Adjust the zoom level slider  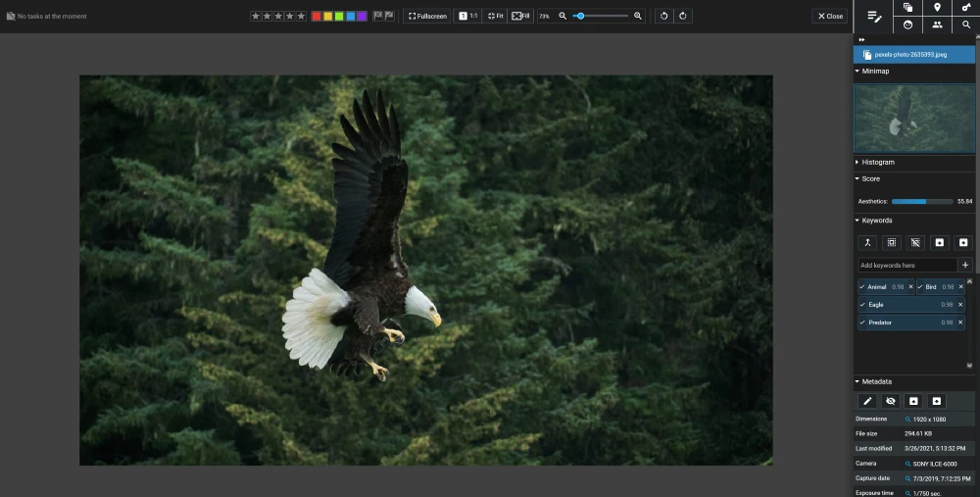pos(600,17)
